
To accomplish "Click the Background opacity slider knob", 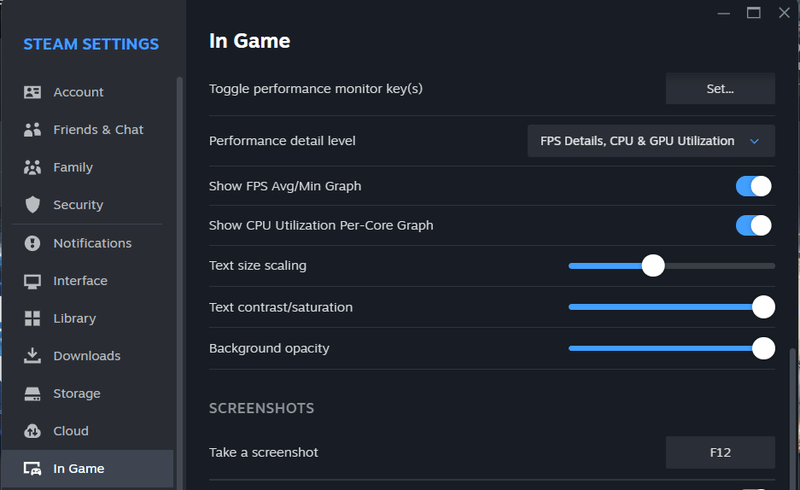I will 763,349.
